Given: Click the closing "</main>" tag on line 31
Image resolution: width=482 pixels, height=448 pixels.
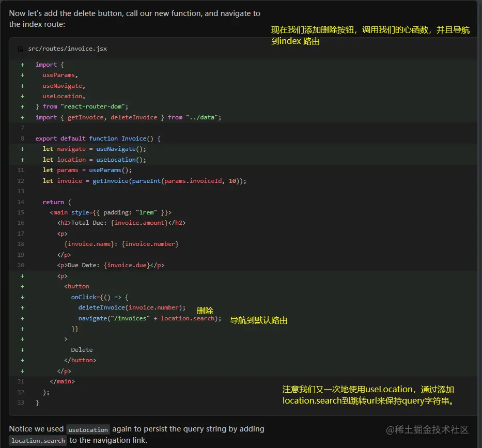Looking at the screenshot, I should (63, 381).
